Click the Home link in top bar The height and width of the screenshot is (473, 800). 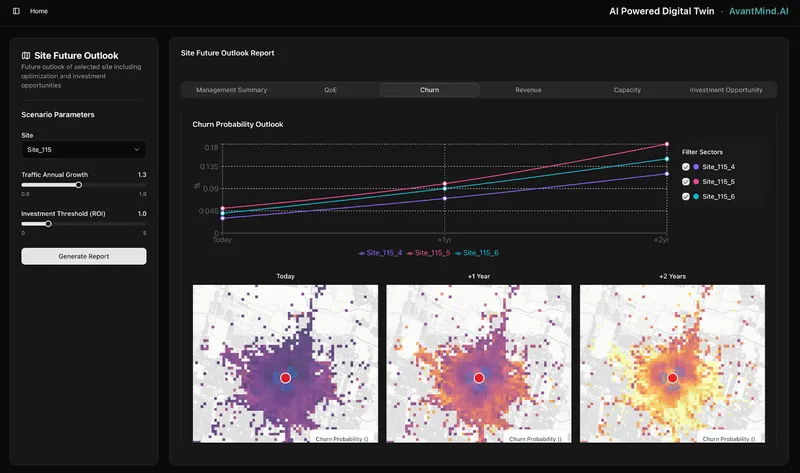[x=39, y=11]
